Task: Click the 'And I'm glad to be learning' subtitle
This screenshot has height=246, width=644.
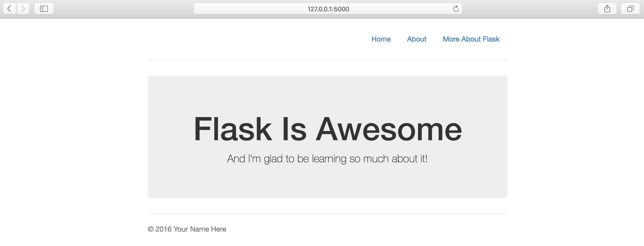Action: point(327,159)
